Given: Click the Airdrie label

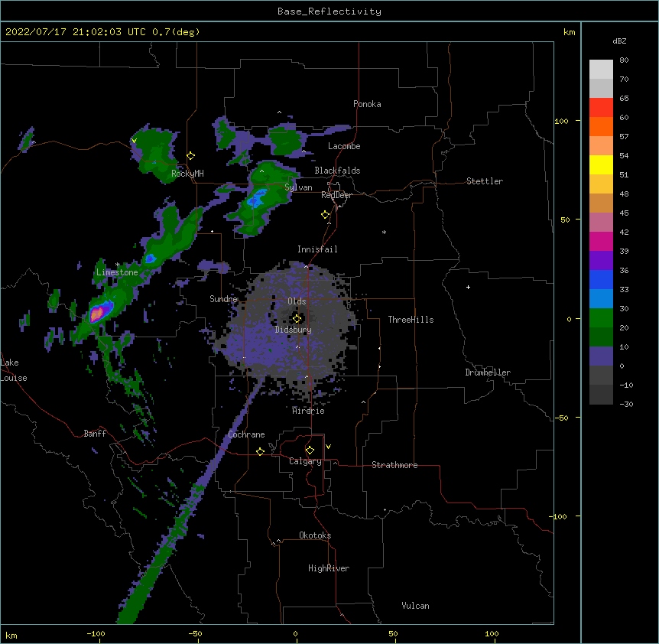Looking at the screenshot, I should click(x=309, y=411).
